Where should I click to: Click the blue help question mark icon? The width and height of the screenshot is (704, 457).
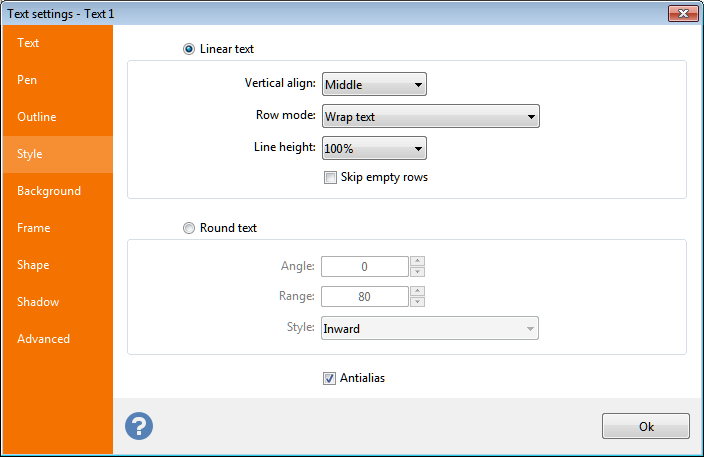[139, 426]
